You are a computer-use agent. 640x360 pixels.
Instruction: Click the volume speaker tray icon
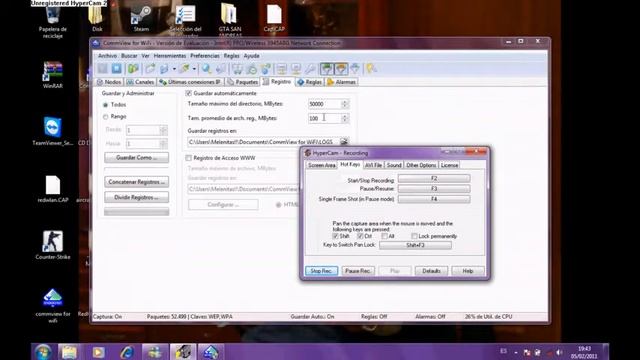tap(559, 352)
